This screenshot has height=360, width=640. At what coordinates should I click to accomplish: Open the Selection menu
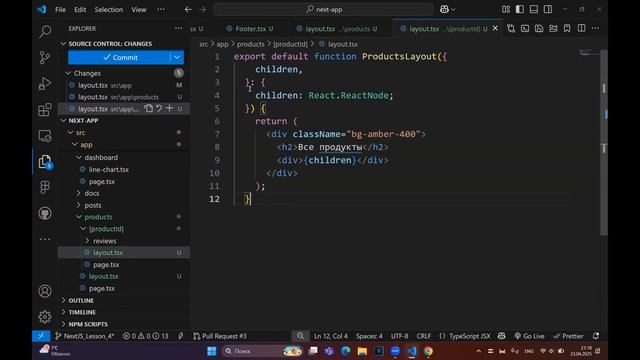click(x=109, y=9)
